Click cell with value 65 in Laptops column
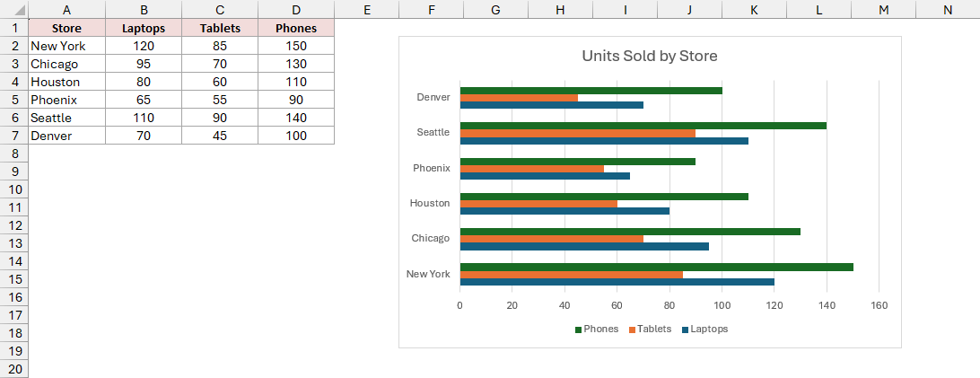This screenshot has width=980, height=378. click(144, 100)
